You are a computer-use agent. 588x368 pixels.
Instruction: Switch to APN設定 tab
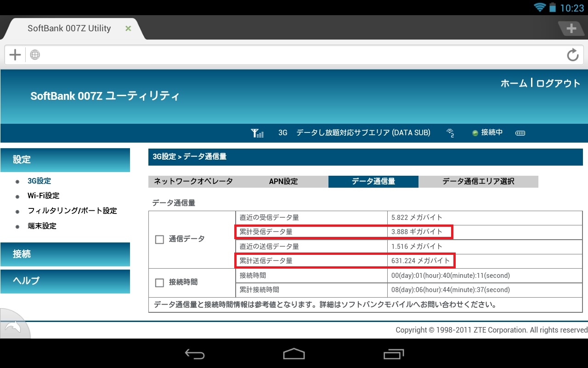click(283, 181)
